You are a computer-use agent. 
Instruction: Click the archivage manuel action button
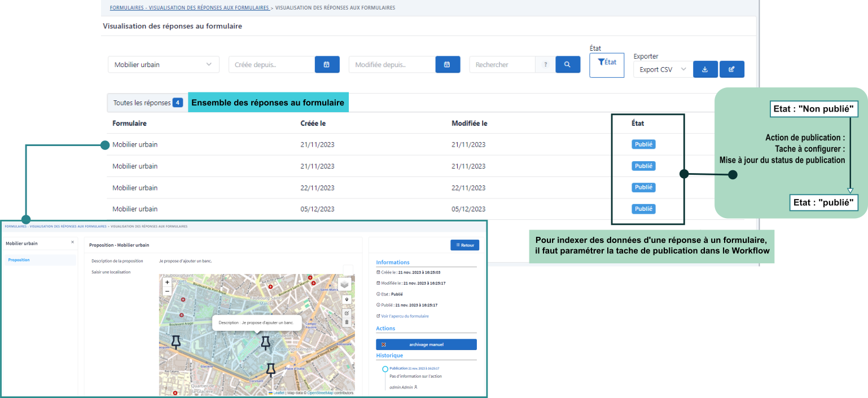click(x=426, y=344)
